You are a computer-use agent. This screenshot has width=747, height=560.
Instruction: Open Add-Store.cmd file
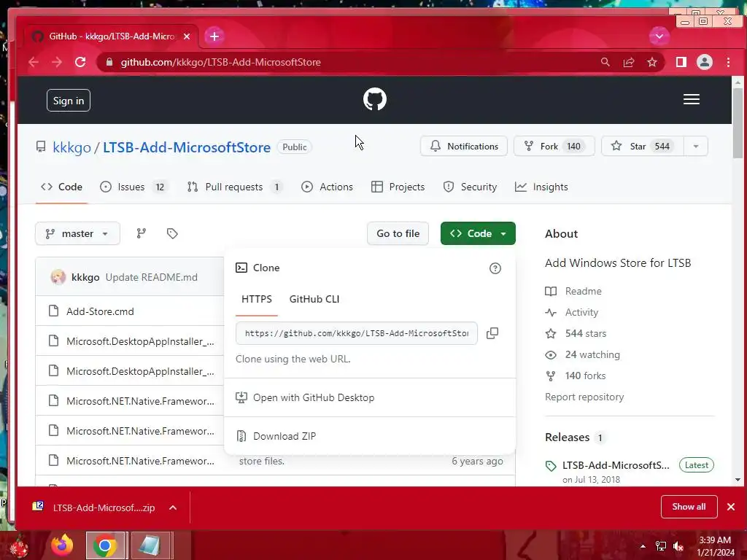coord(100,311)
